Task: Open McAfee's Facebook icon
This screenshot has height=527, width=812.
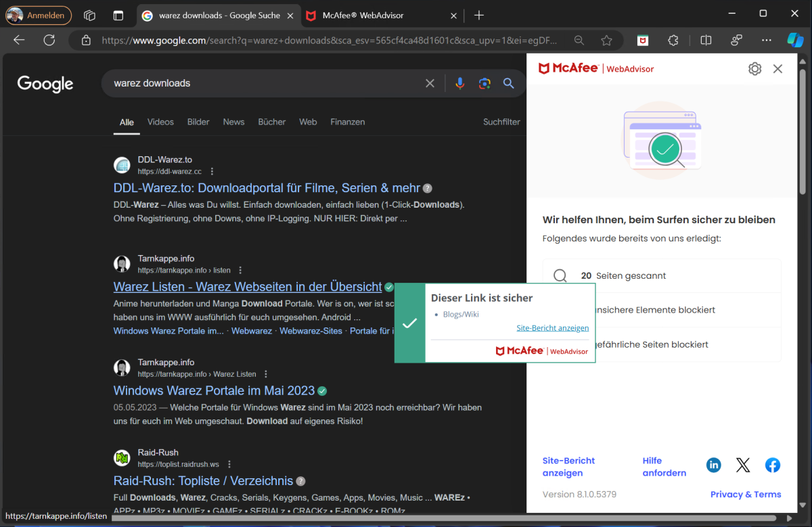Action: tap(773, 465)
